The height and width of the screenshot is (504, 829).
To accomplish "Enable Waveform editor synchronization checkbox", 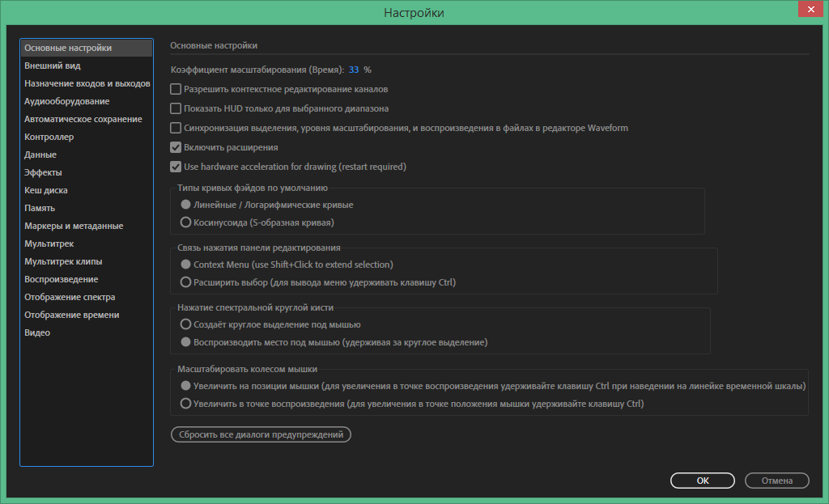I will [176, 128].
